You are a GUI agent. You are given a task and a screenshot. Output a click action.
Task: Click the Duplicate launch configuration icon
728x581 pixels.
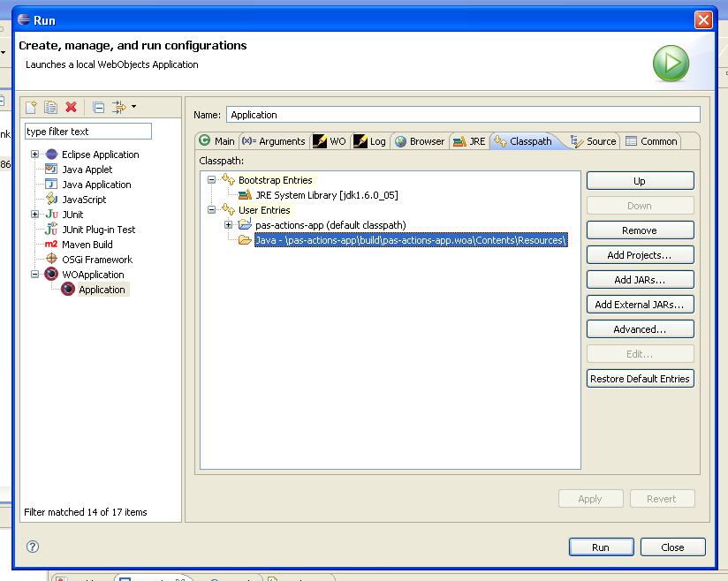(51, 107)
